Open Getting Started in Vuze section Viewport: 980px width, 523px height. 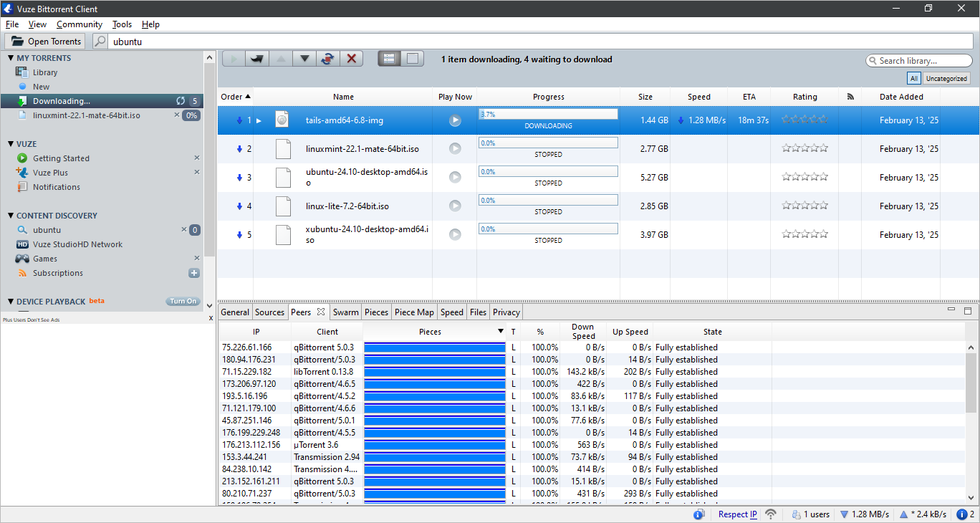point(61,158)
